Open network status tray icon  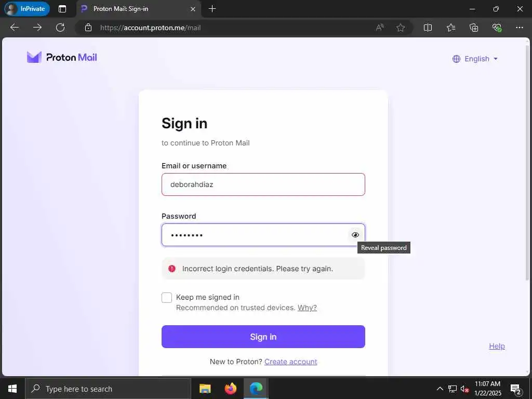pos(453,389)
